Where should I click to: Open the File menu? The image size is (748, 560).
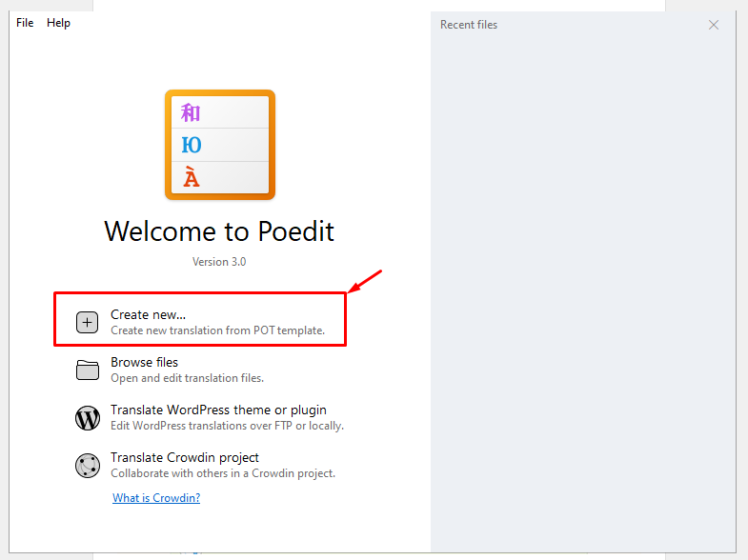[25, 23]
